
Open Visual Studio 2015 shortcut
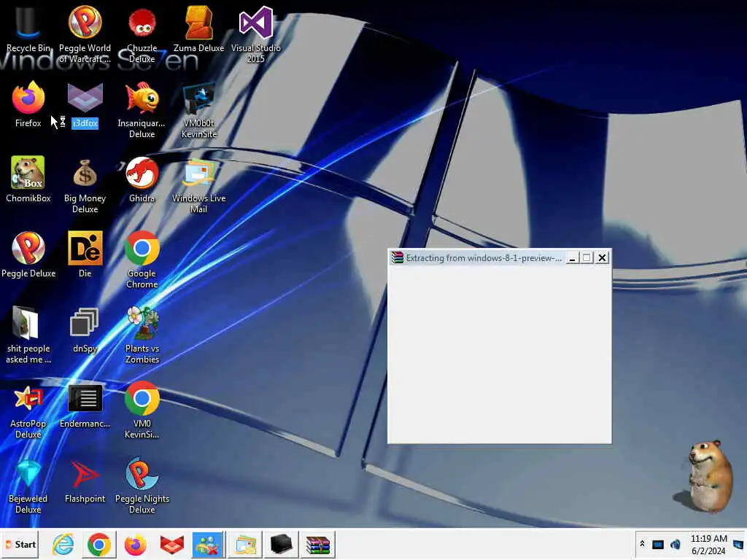click(x=256, y=34)
